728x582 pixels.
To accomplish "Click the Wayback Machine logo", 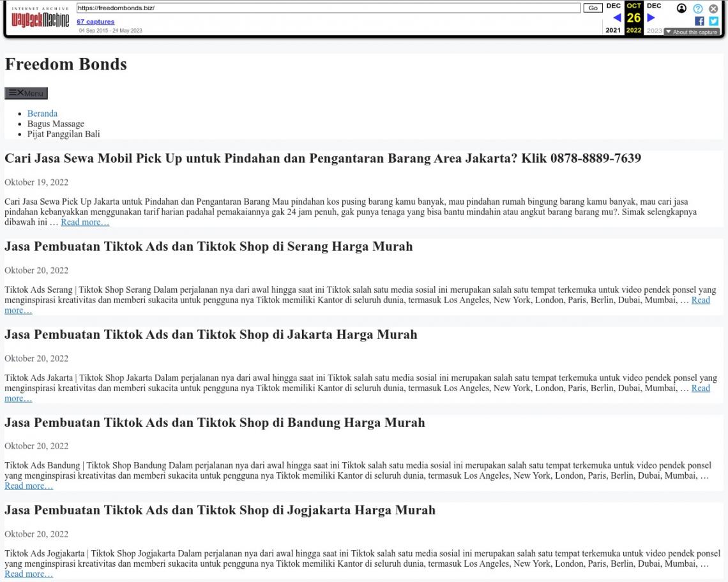I will (40, 18).
